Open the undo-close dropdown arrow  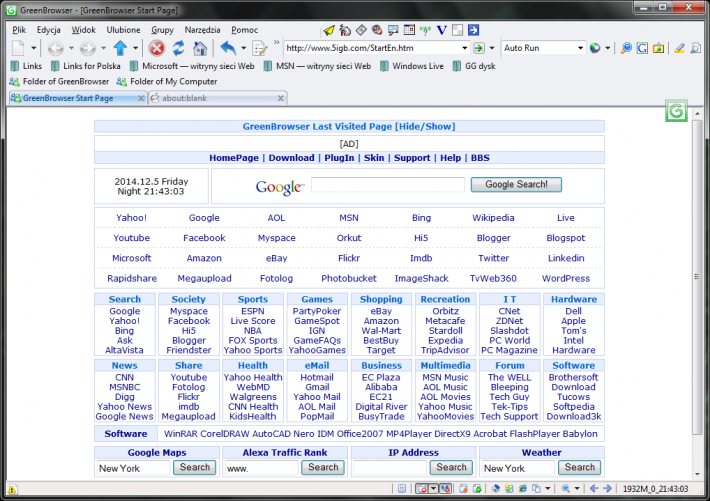pos(244,48)
